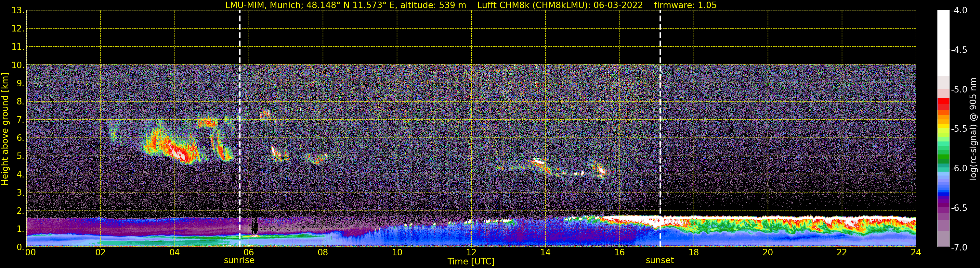The image size is (980, 268).
Task: Click the height axis tick label '10.'
Action: tap(18, 65)
